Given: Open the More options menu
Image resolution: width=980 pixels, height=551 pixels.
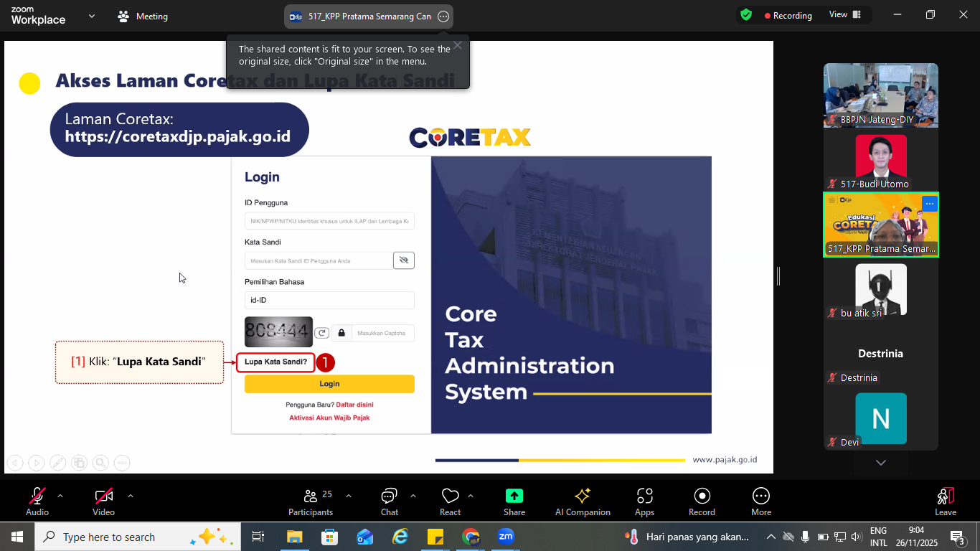Looking at the screenshot, I should click(x=760, y=496).
